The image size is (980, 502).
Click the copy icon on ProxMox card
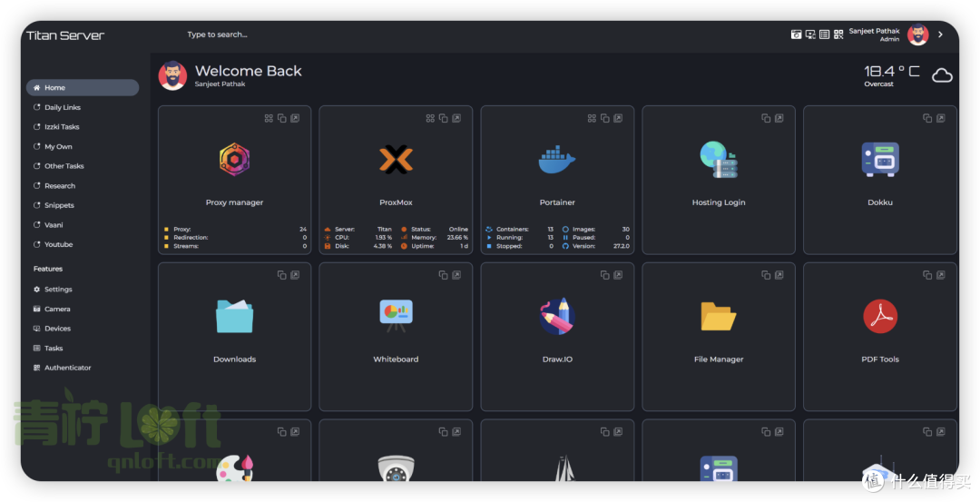coord(443,118)
